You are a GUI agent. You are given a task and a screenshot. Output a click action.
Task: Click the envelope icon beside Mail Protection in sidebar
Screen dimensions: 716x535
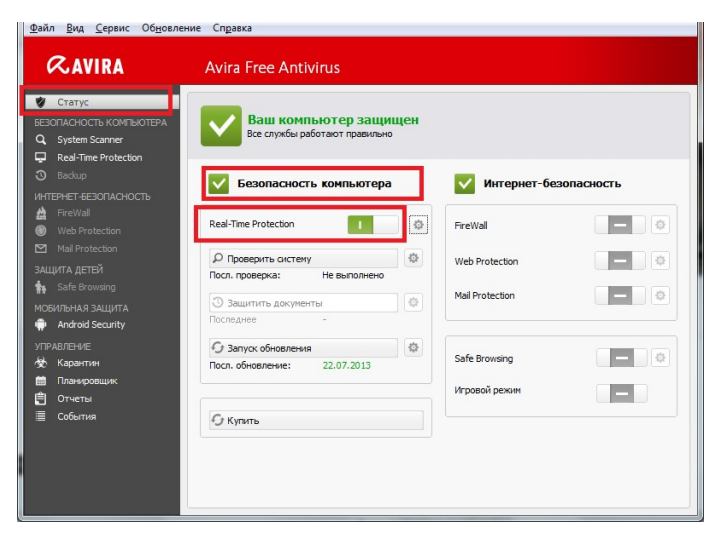coord(41,248)
